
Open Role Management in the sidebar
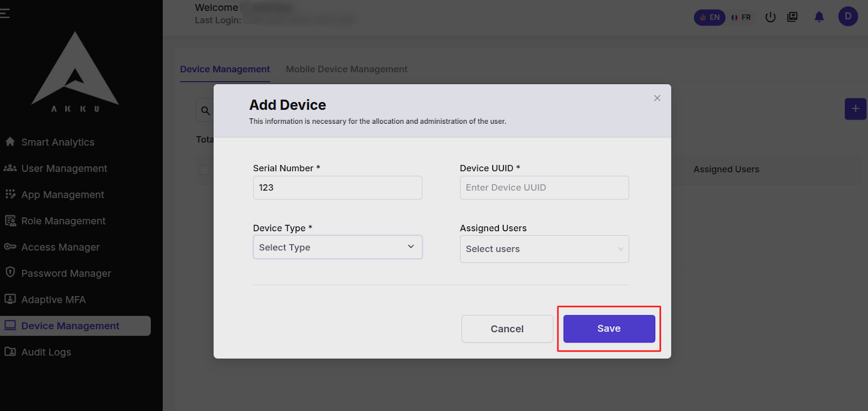click(63, 221)
